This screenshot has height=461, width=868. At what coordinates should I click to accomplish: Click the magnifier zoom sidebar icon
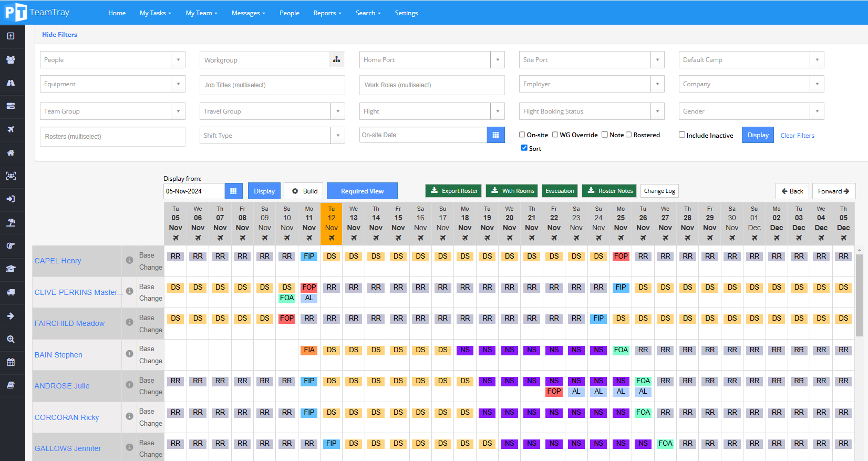pyautogui.click(x=11, y=339)
